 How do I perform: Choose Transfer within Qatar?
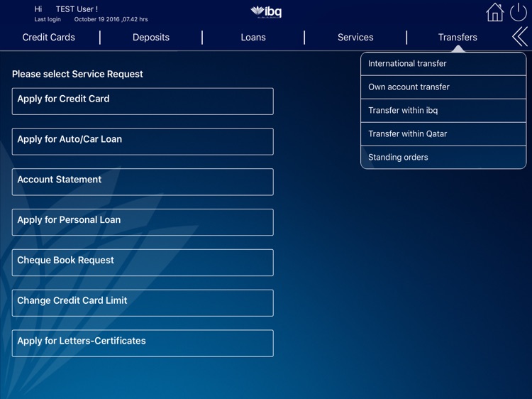[x=443, y=134]
